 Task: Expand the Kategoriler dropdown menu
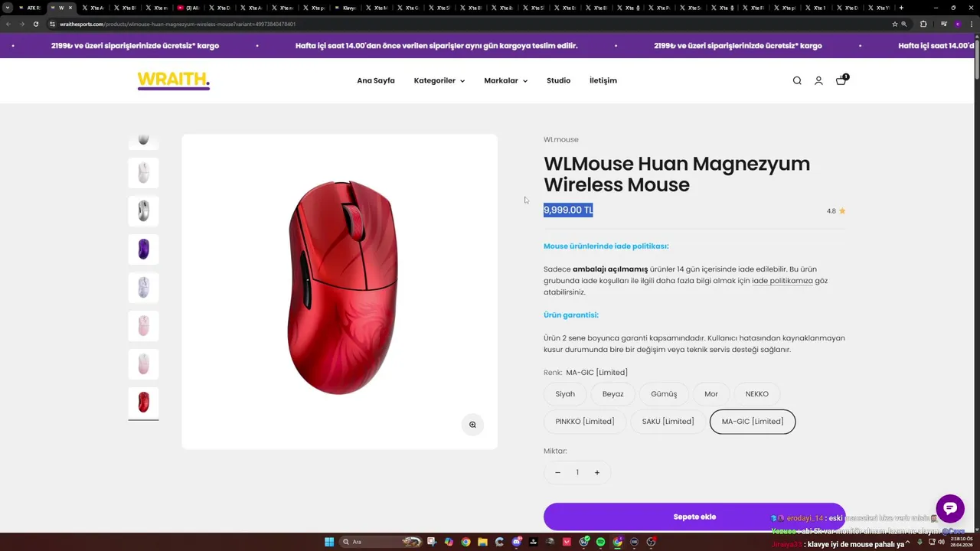pos(439,80)
